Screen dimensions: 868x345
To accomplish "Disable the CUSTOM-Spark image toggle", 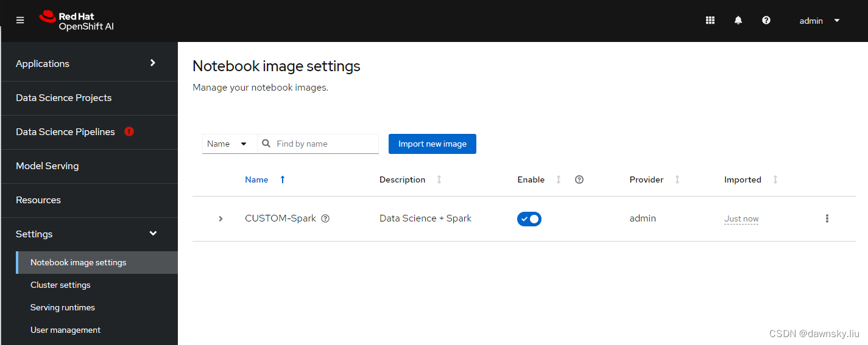I will point(529,219).
